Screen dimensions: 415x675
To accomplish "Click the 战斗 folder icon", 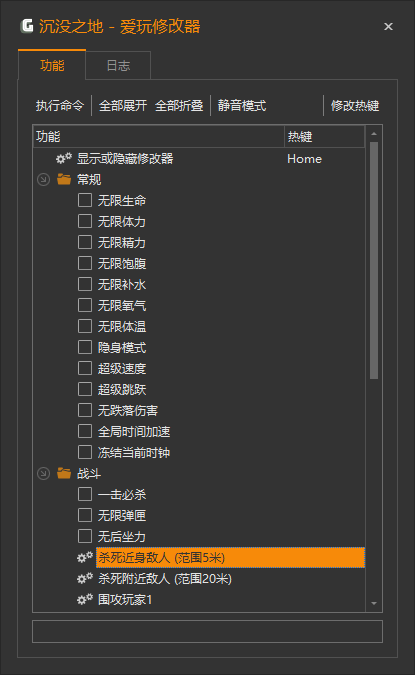I will 64,473.
